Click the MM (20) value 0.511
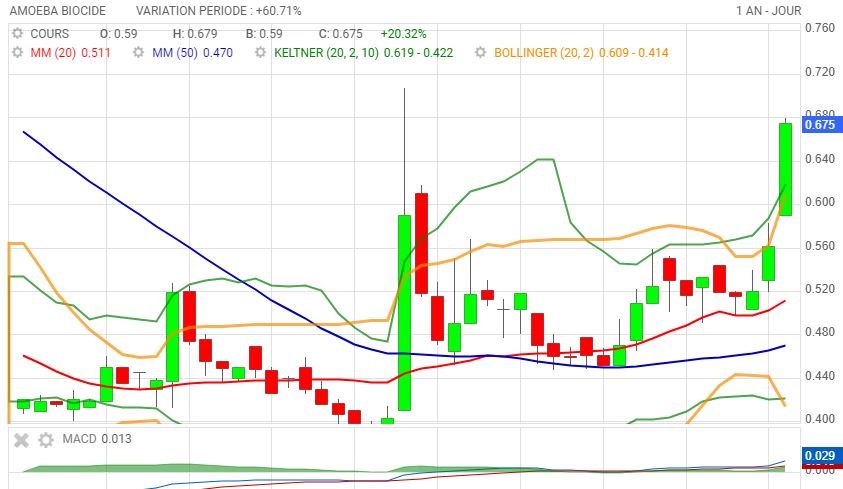This screenshot has height=489, width=843. (x=96, y=53)
